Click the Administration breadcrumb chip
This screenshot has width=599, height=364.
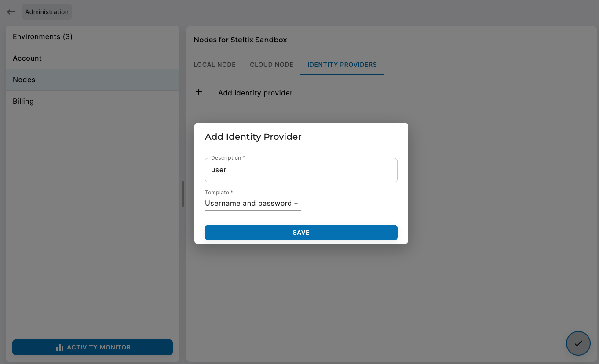(47, 12)
